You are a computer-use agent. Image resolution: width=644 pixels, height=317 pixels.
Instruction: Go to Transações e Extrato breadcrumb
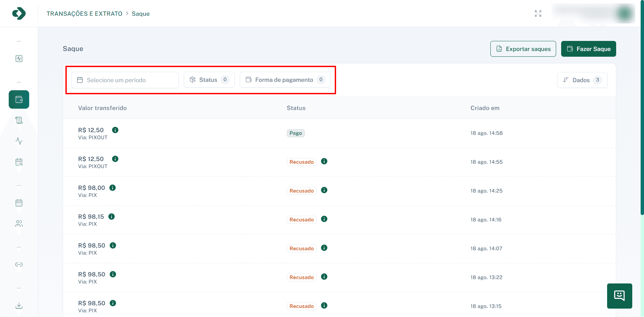pyautogui.click(x=85, y=14)
